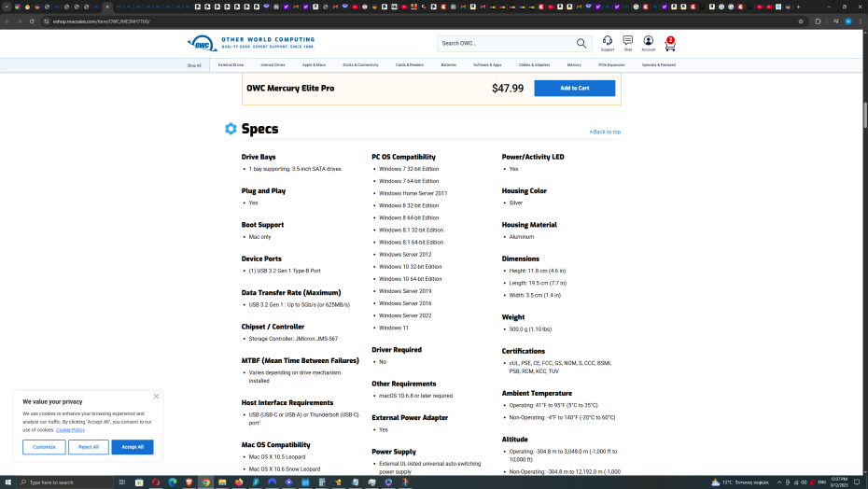Open the PCIe Expansion menu
Image resolution: width=868 pixels, height=489 pixels.
click(x=611, y=64)
